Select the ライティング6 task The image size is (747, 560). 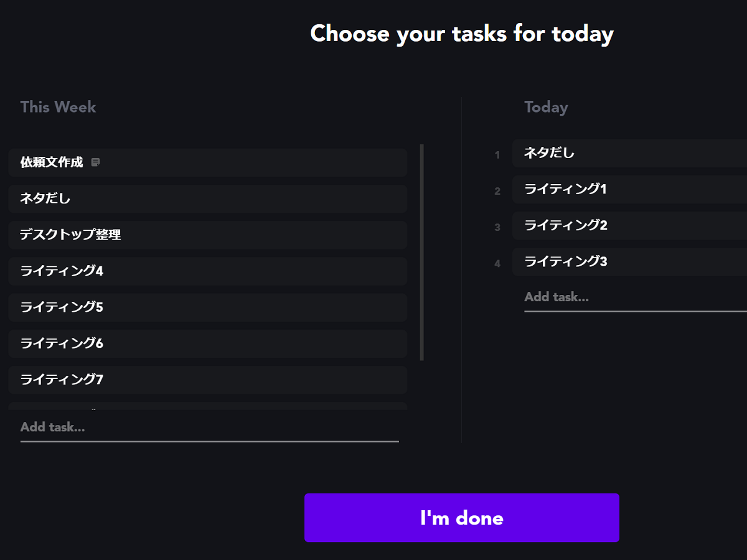[208, 343]
